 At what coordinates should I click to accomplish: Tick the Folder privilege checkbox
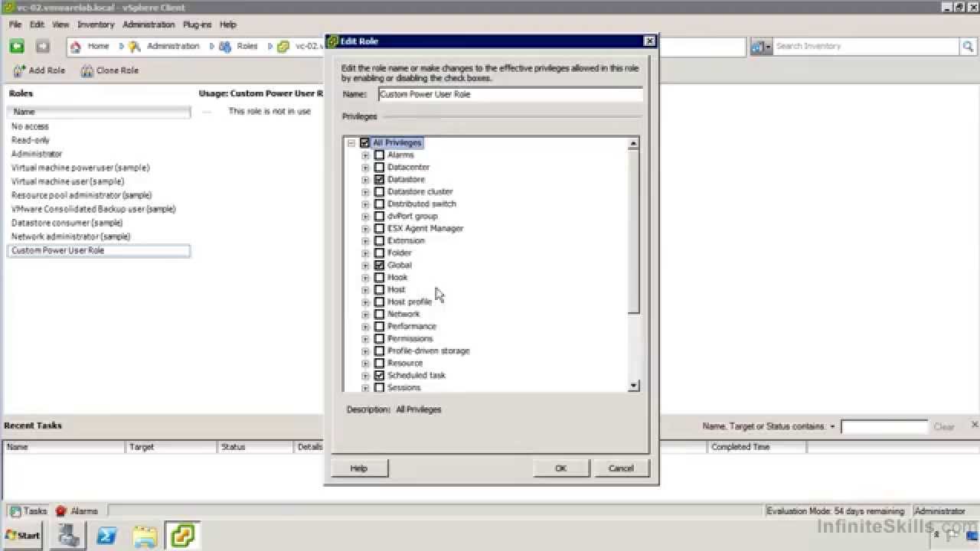[x=379, y=253]
